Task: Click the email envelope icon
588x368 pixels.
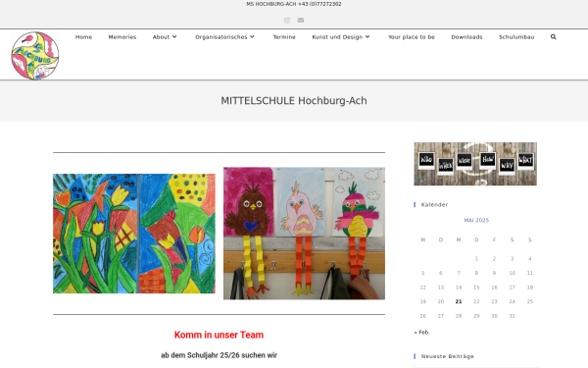Action: (x=301, y=21)
